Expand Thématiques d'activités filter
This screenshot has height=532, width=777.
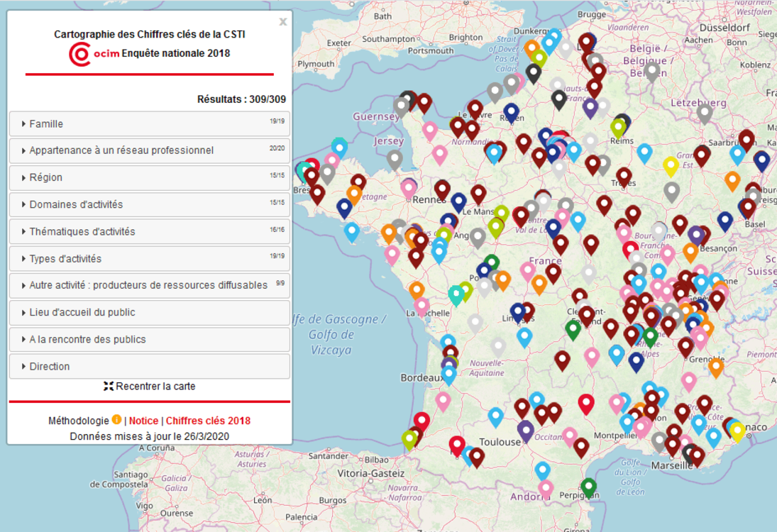tap(150, 231)
